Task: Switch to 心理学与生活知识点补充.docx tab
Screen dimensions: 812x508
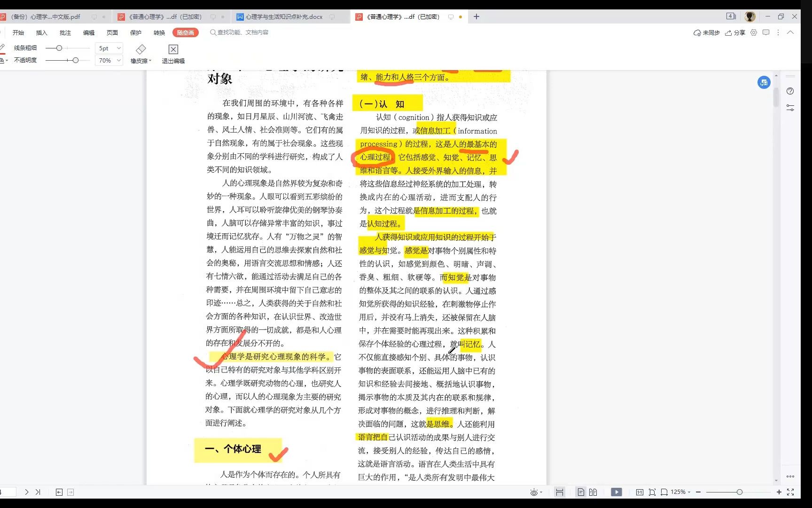Action: [284, 16]
